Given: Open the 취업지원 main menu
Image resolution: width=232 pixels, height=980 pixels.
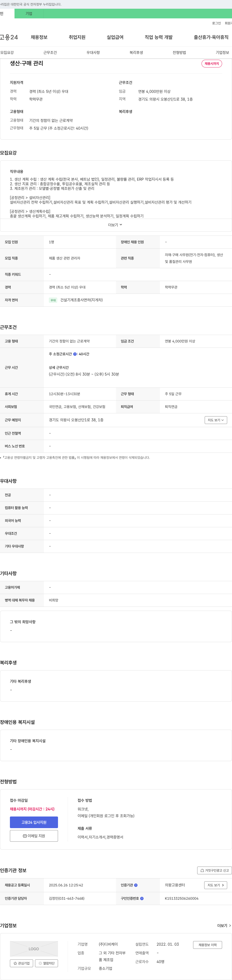Looking at the screenshot, I should coord(77,37).
